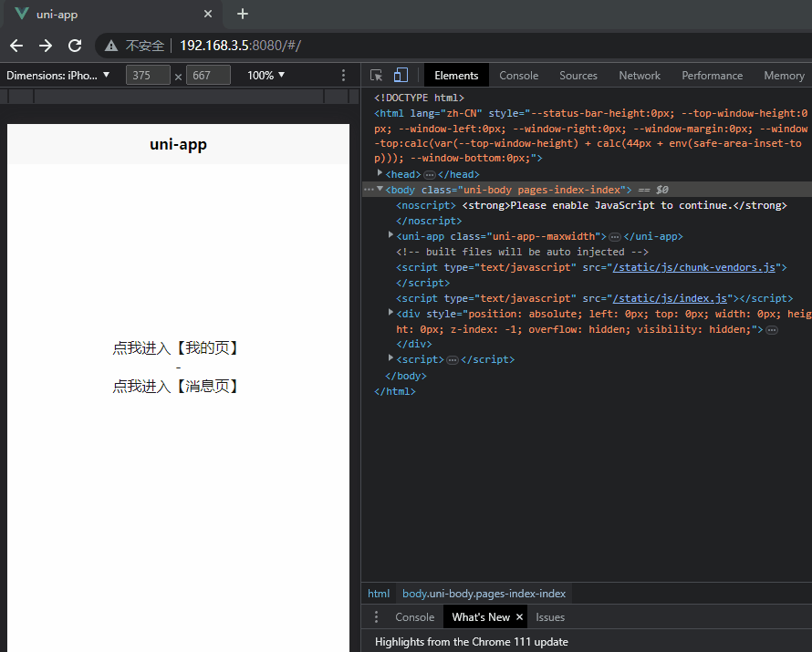Image resolution: width=812 pixels, height=652 pixels.
Task: Expand the head element node
Action: (x=380, y=173)
